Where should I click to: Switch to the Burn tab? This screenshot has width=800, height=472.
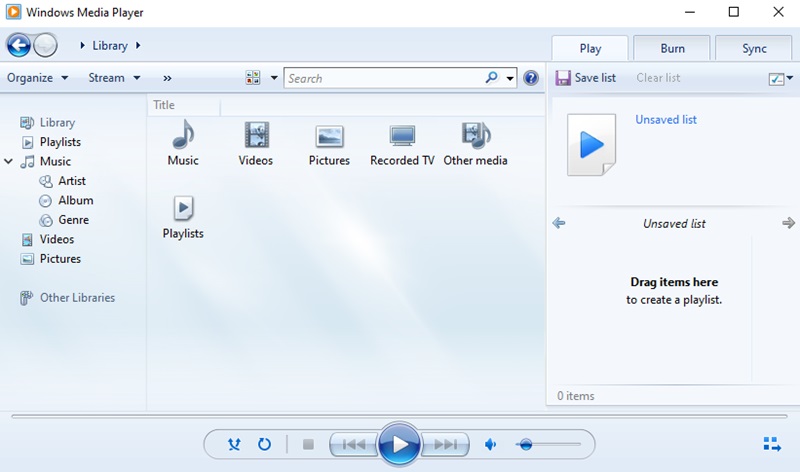672,48
